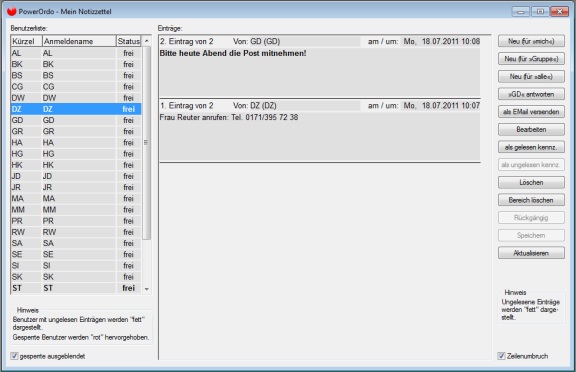Toggle the Zeilenumbruch checkbox
576x372 pixels.
click(501, 356)
